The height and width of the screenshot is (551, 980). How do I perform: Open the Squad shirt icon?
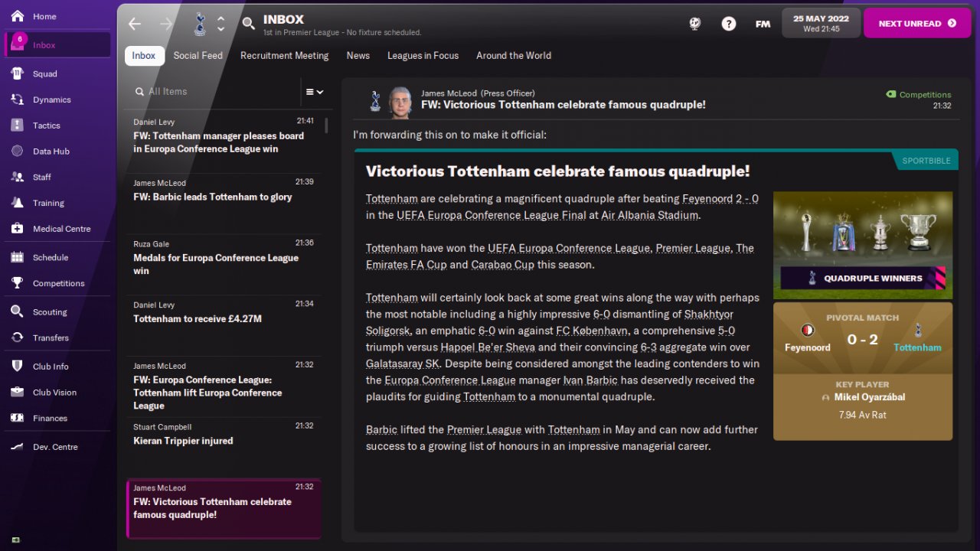[x=17, y=73]
